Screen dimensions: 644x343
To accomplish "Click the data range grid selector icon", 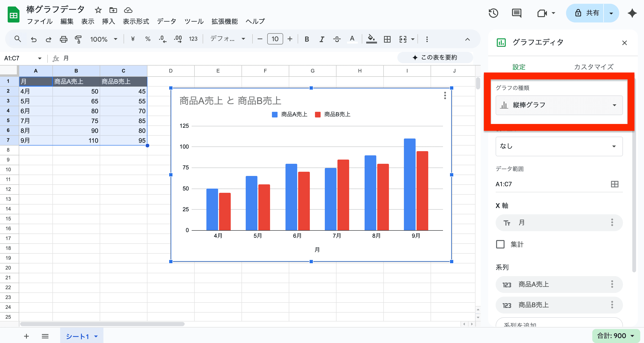I will pos(615,184).
